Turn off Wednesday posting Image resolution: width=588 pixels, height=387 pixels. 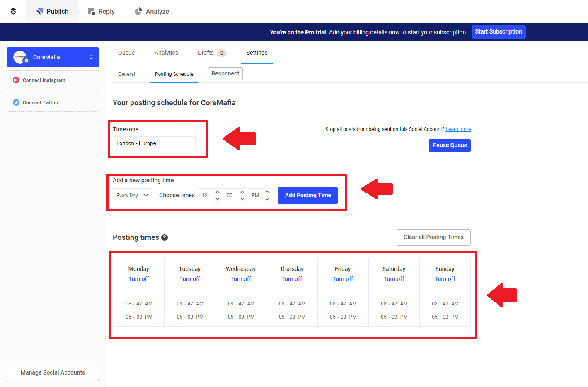pos(241,279)
